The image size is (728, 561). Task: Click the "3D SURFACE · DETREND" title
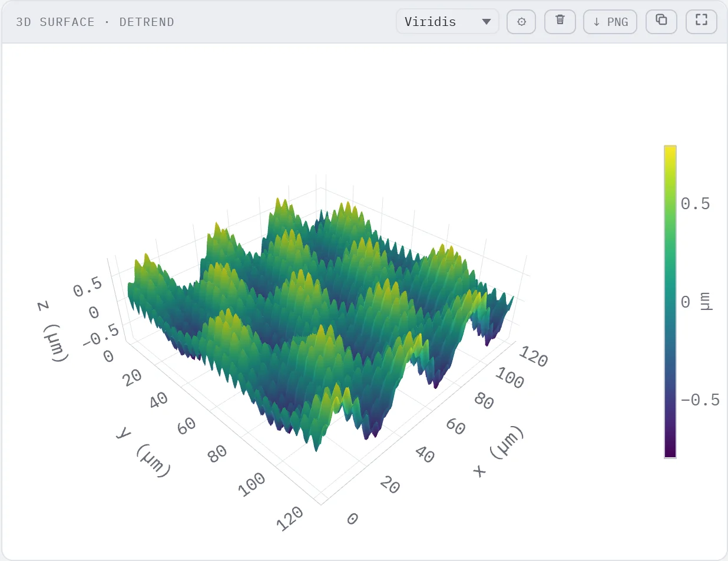pos(95,22)
